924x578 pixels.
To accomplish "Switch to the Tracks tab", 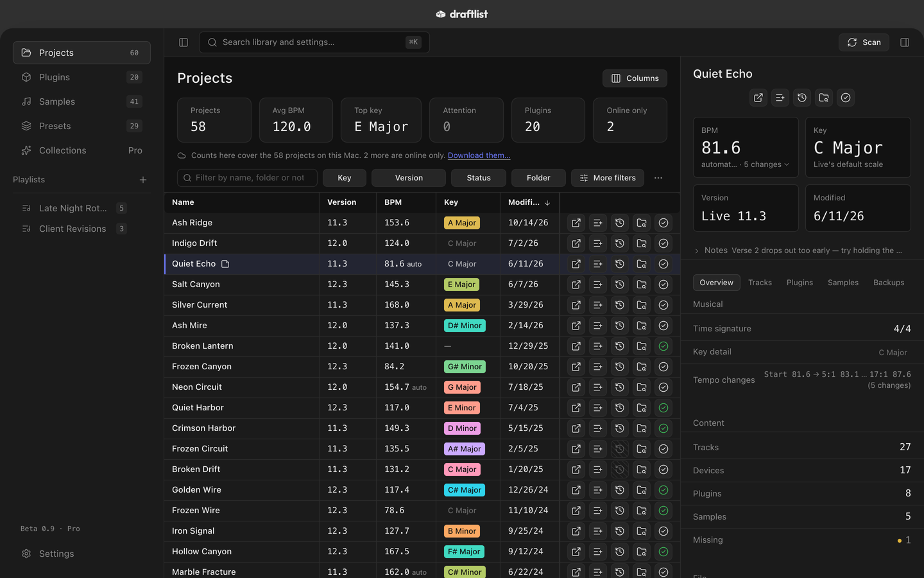I will 760,283.
